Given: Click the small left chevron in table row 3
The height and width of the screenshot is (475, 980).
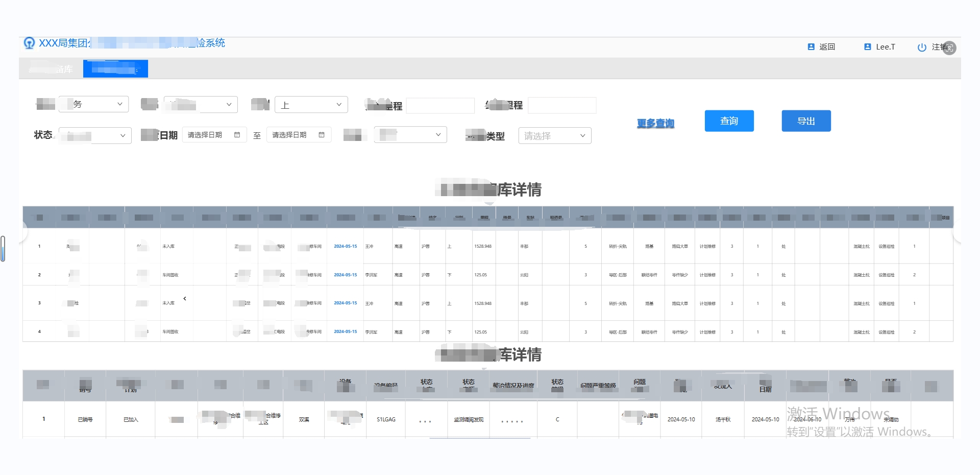Looking at the screenshot, I should tap(185, 298).
